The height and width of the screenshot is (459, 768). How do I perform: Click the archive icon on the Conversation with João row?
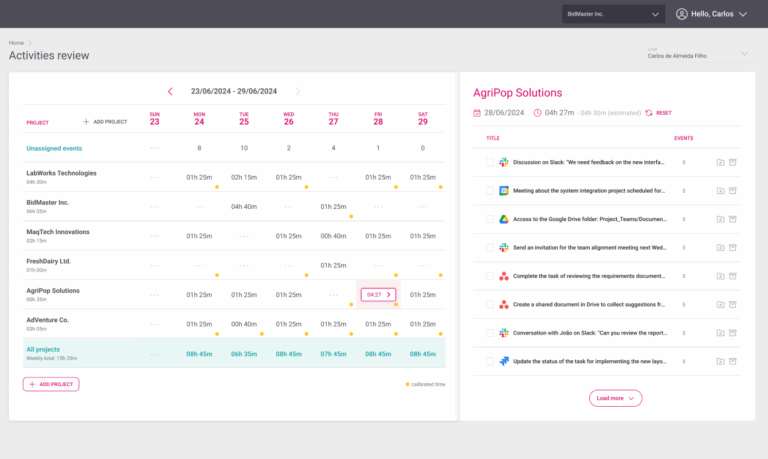[733, 333]
